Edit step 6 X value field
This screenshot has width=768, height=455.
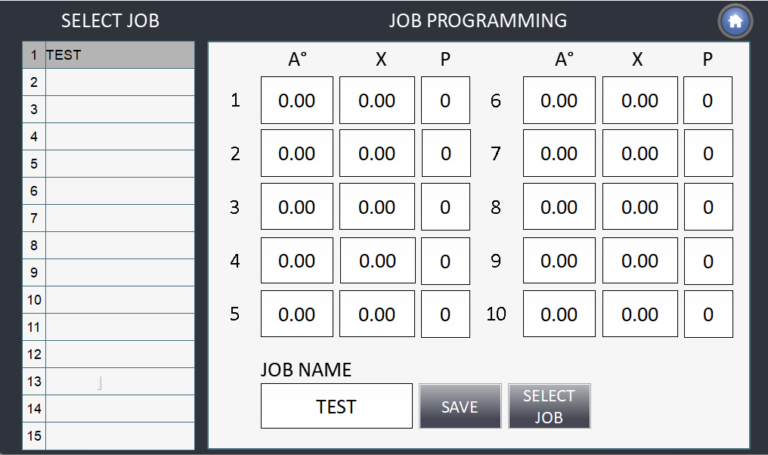click(640, 100)
